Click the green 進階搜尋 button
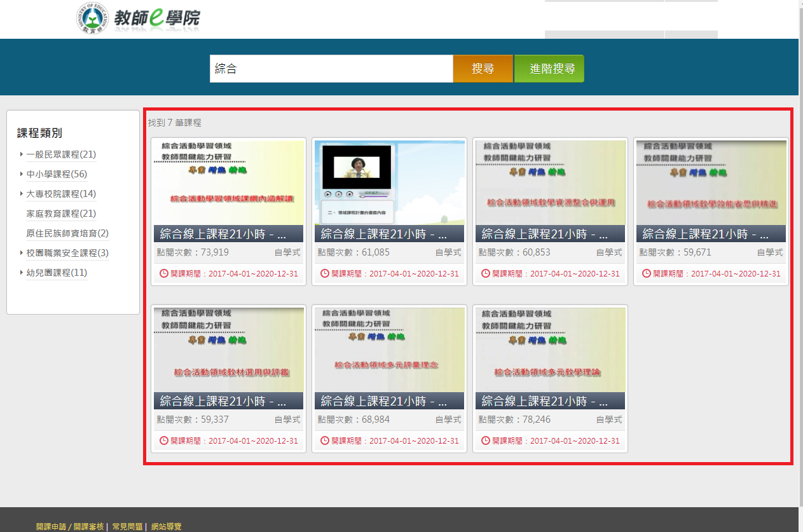The width and height of the screenshot is (803, 532). (x=549, y=69)
